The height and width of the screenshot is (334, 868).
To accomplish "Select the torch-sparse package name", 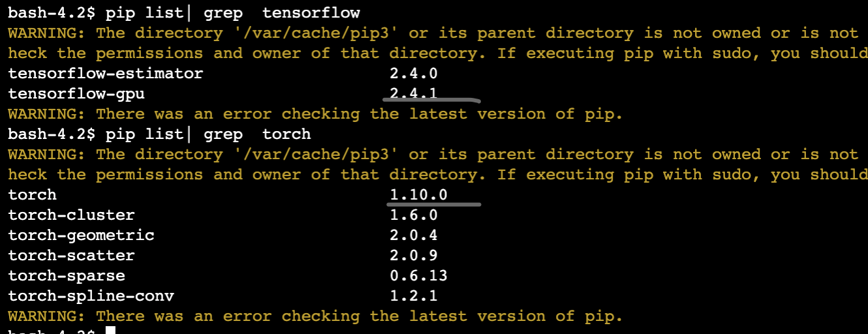I will point(67,276).
